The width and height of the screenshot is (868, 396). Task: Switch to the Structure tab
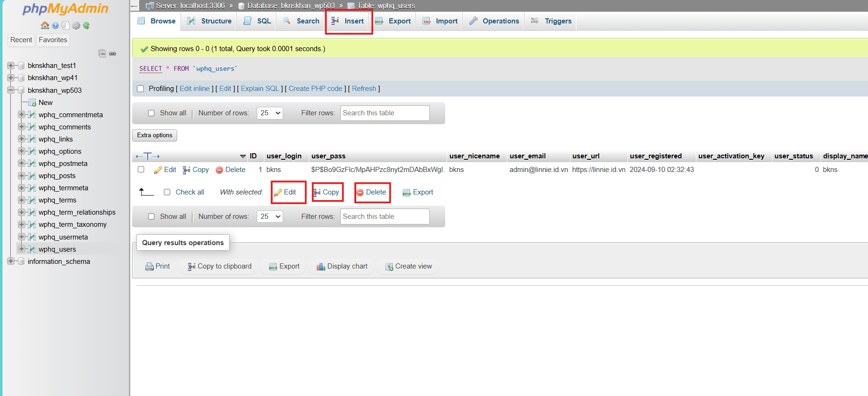click(x=210, y=21)
